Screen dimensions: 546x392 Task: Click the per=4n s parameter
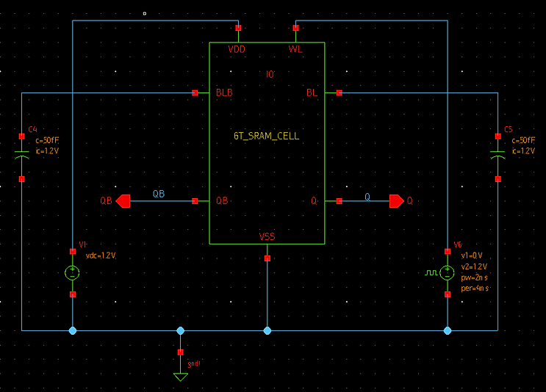pos(475,288)
